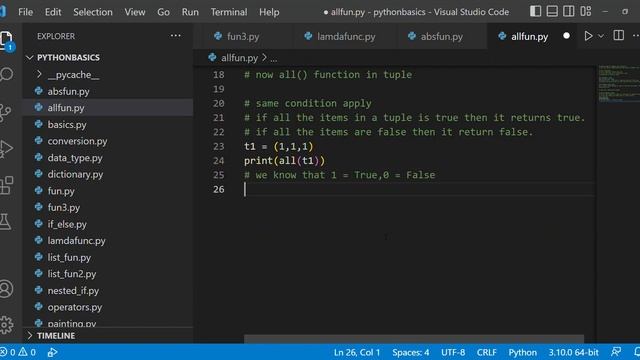Click the unsaved dot on allfun.py tab

(x=566, y=36)
